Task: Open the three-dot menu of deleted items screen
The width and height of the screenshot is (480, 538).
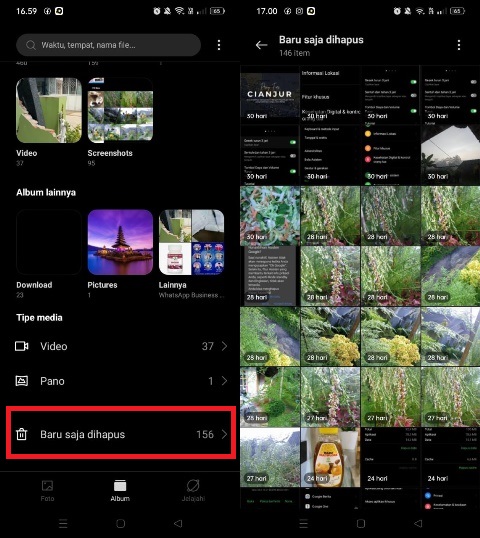Action: coord(459,45)
